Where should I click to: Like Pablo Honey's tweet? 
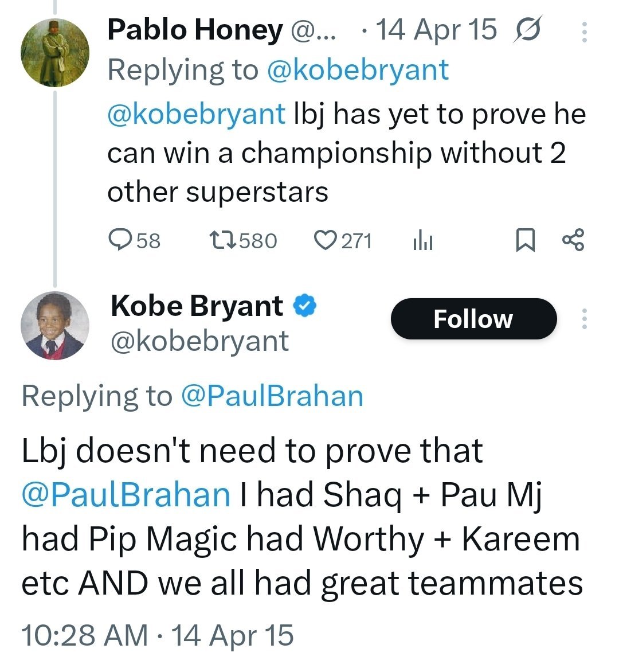[342, 240]
